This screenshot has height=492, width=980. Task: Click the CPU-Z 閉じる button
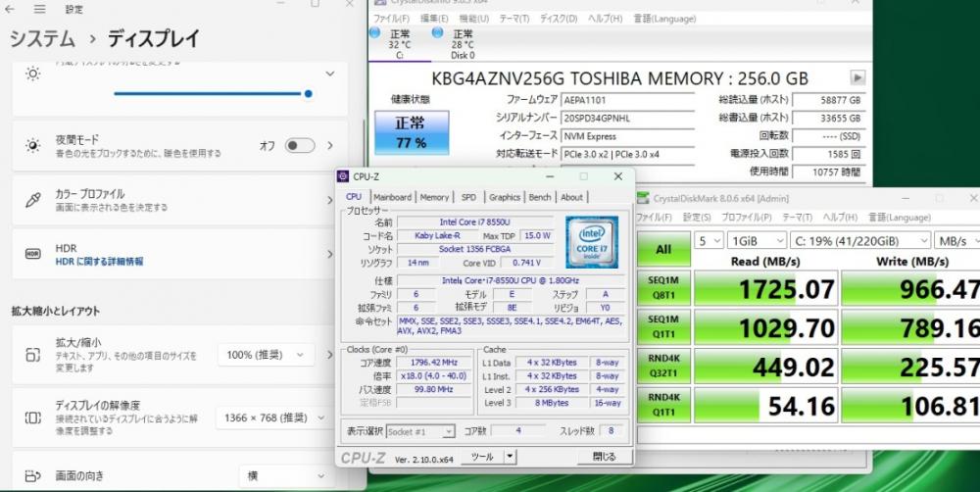604,457
